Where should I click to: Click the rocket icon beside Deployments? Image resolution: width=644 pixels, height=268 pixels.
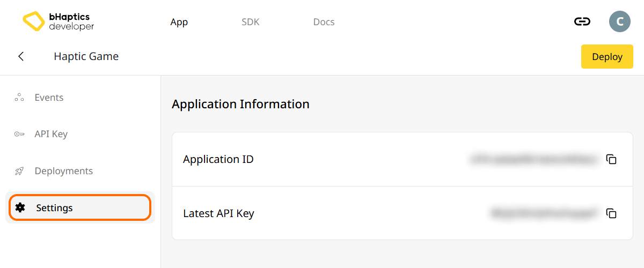click(19, 171)
